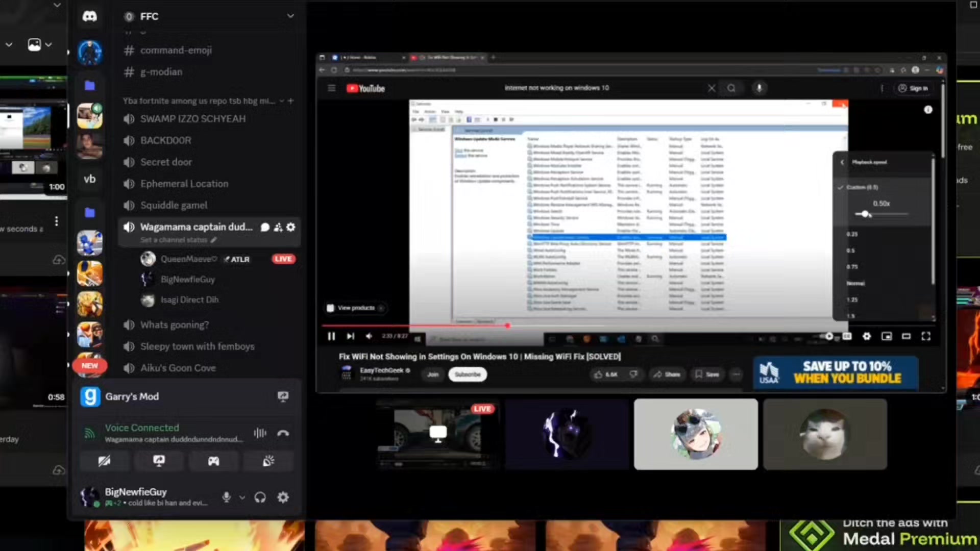Open chat bubble for Wagamama voice channel
This screenshot has width=980, height=551.
coord(265,227)
